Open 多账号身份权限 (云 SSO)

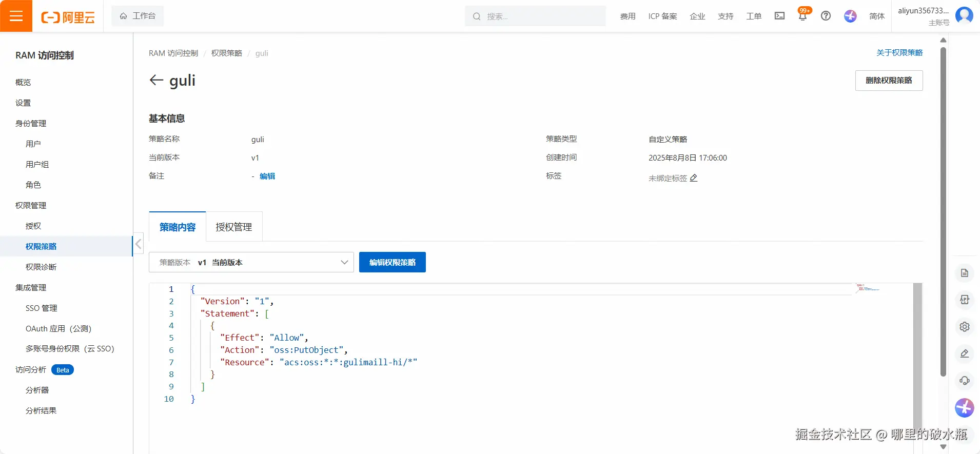point(70,349)
